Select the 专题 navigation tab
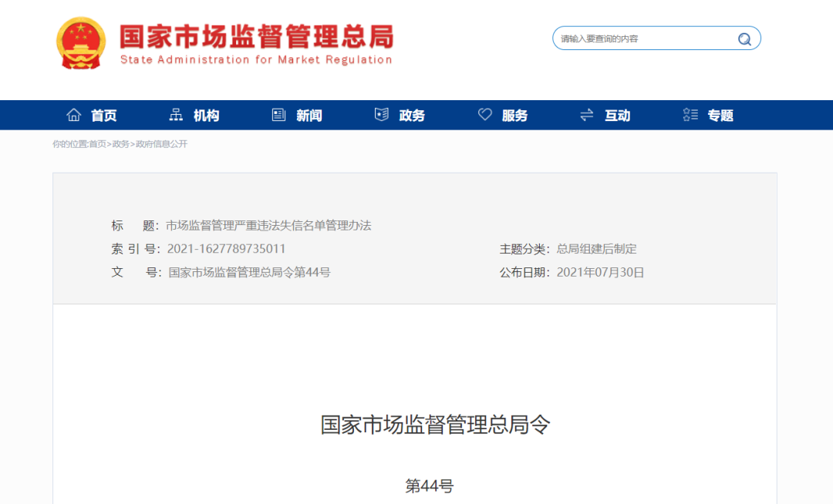The image size is (833, 504). coord(720,115)
